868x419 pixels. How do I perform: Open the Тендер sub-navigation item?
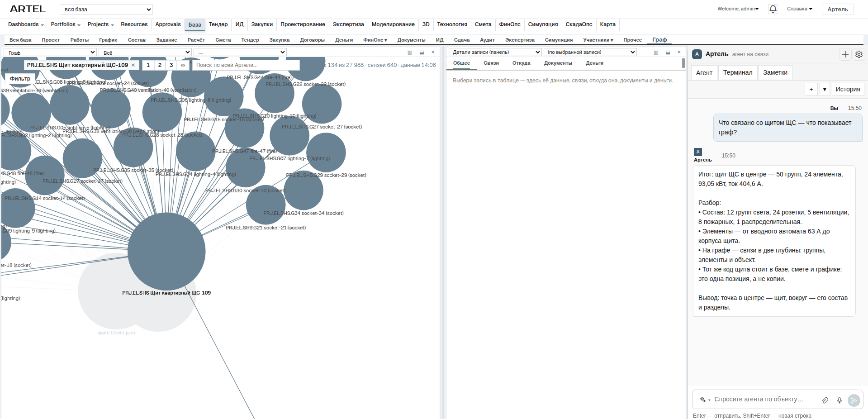pos(250,40)
